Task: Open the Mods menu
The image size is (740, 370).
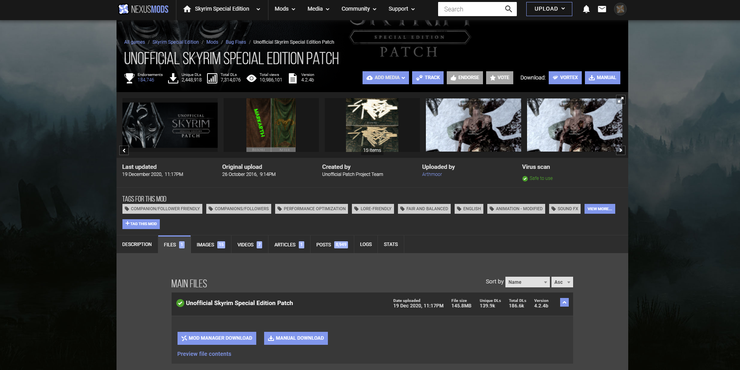Action: [x=285, y=9]
